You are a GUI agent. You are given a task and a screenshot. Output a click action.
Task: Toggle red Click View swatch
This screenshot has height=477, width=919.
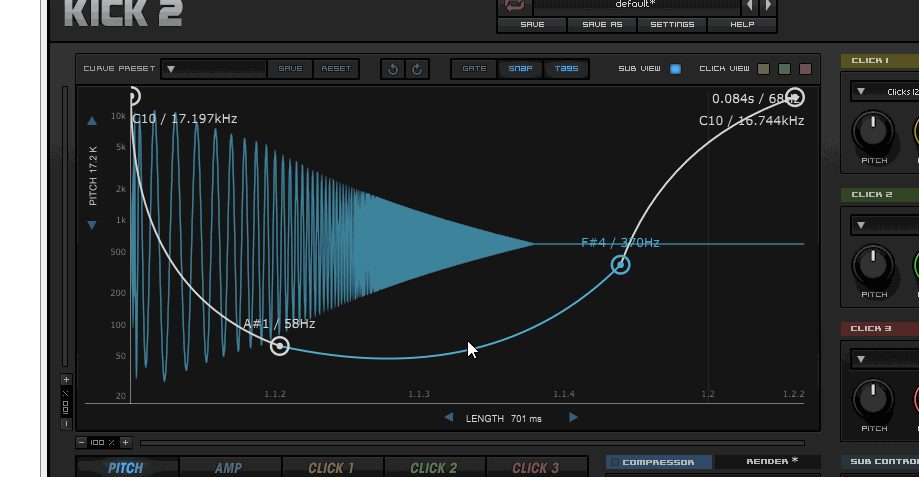click(805, 69)
